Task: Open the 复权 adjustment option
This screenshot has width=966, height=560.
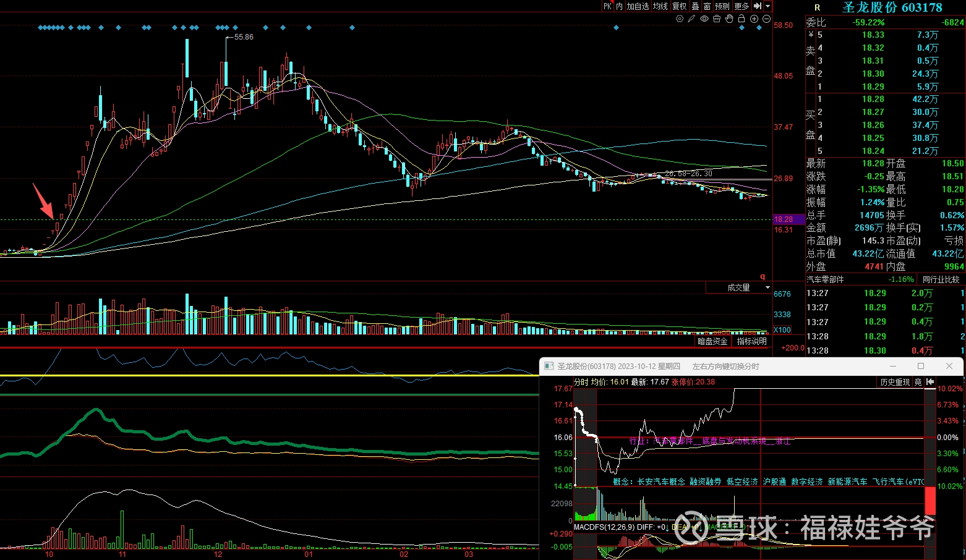Action: pyautogui.click(x=679, y=6)
